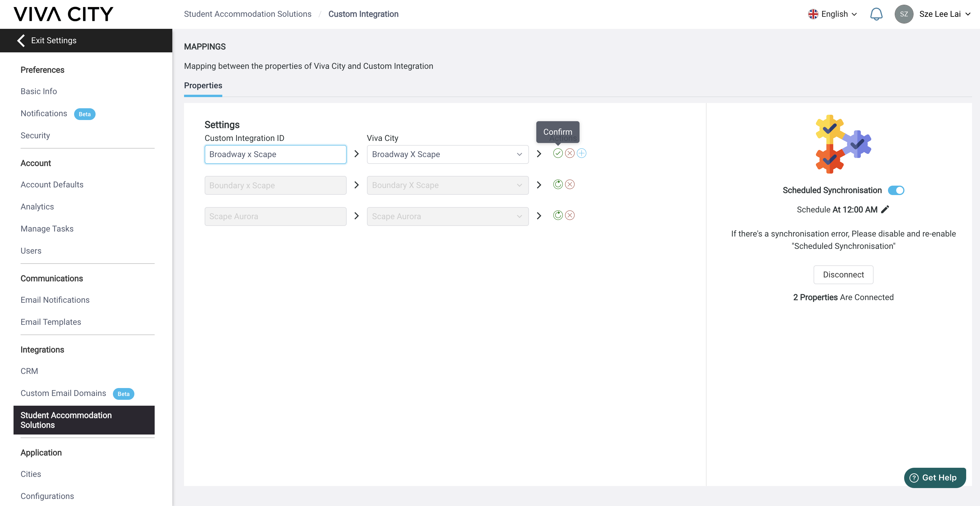Click the Disconnect button

[x=843, y=274]
